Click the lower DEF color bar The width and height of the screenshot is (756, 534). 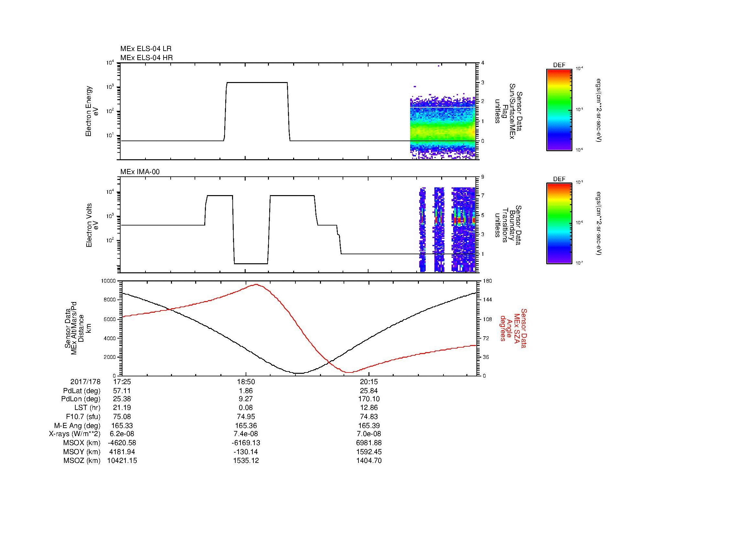coord(559,224)
